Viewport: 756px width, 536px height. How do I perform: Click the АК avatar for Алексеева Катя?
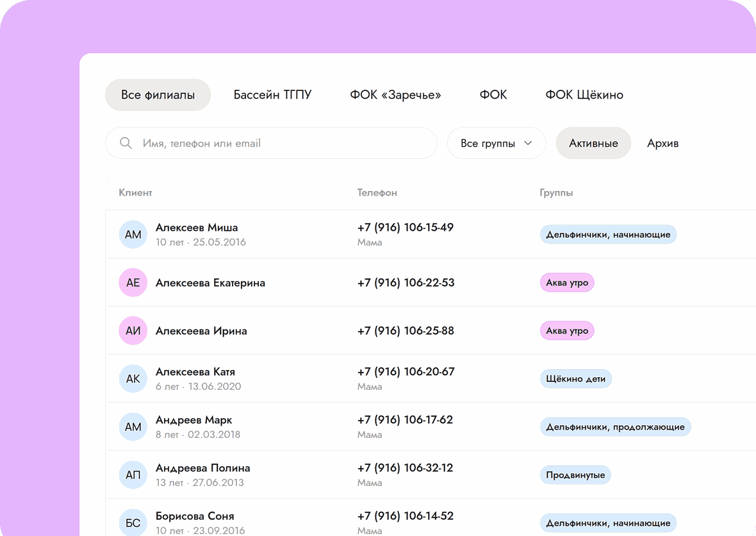(x=133, y=379)
